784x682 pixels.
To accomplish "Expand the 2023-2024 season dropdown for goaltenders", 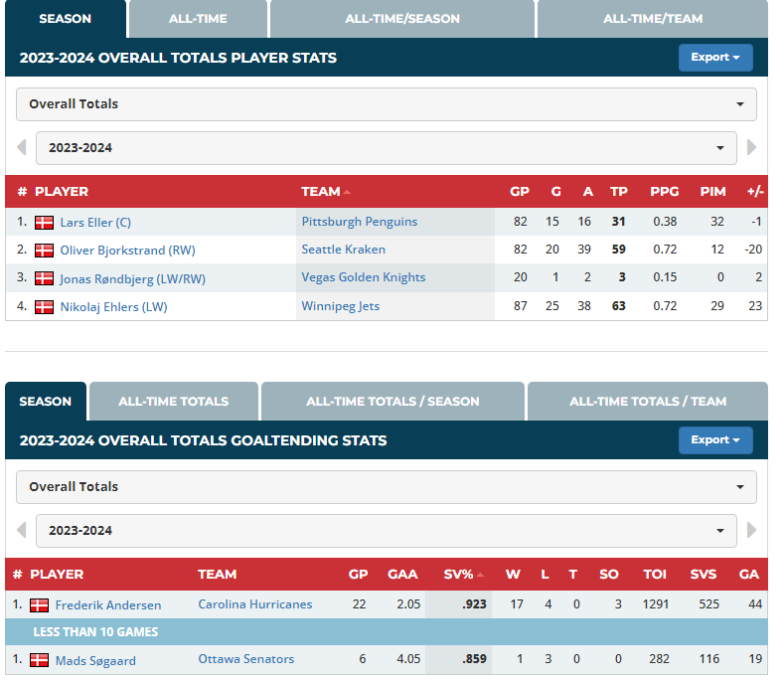I will pyautogui.click(x=386, y=531).
